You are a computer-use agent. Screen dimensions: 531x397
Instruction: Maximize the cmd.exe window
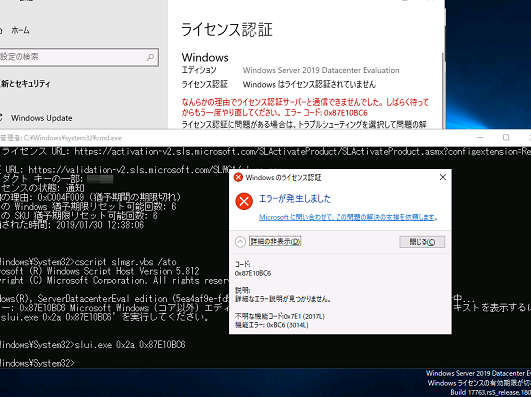click(506, 137)
